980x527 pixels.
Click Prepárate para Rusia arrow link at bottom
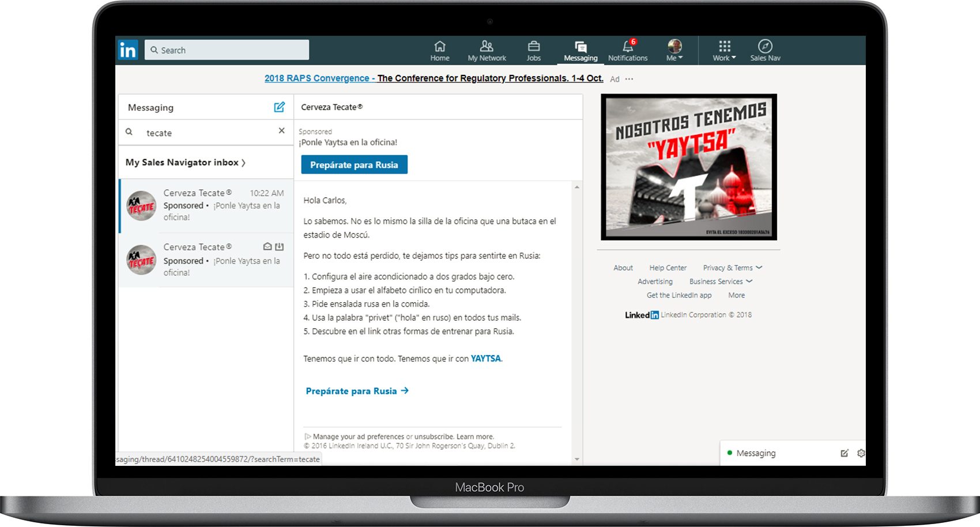point(357,391)
